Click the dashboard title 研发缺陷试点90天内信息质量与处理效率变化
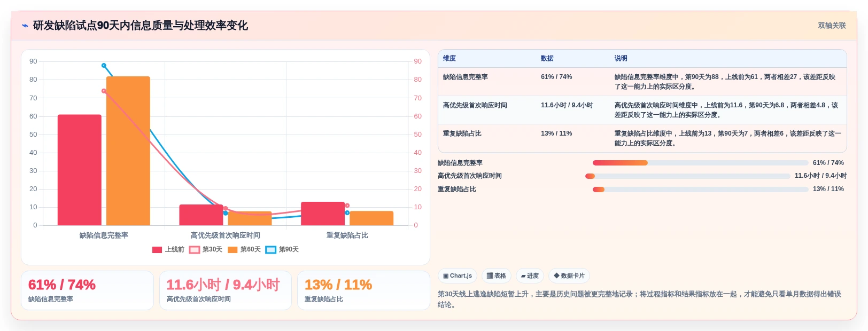Screen dimensions: 868x331 (x=141, y=26)
